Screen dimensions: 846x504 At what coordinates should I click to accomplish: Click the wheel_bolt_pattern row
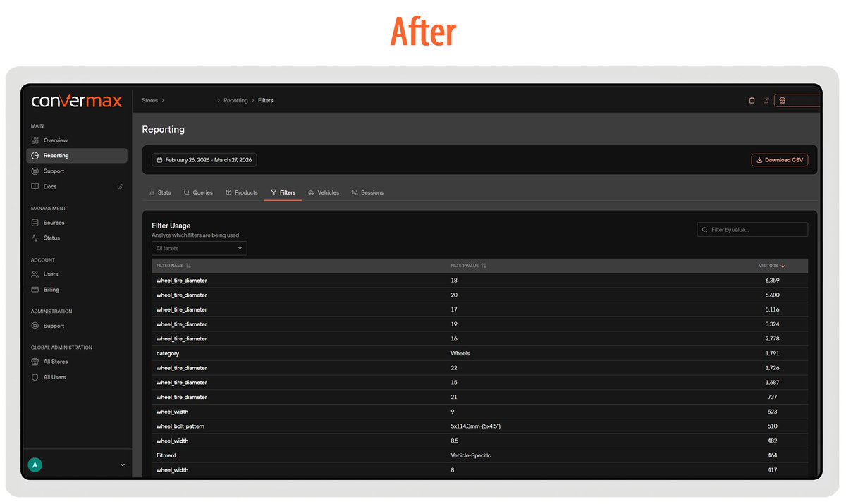click(x=479, y=426)
